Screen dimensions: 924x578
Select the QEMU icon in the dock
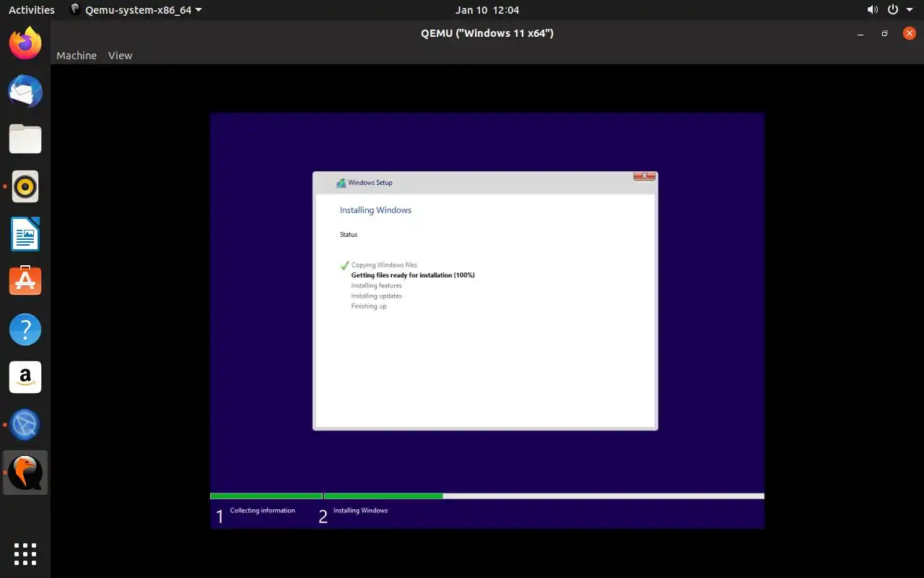click(25, 473)
